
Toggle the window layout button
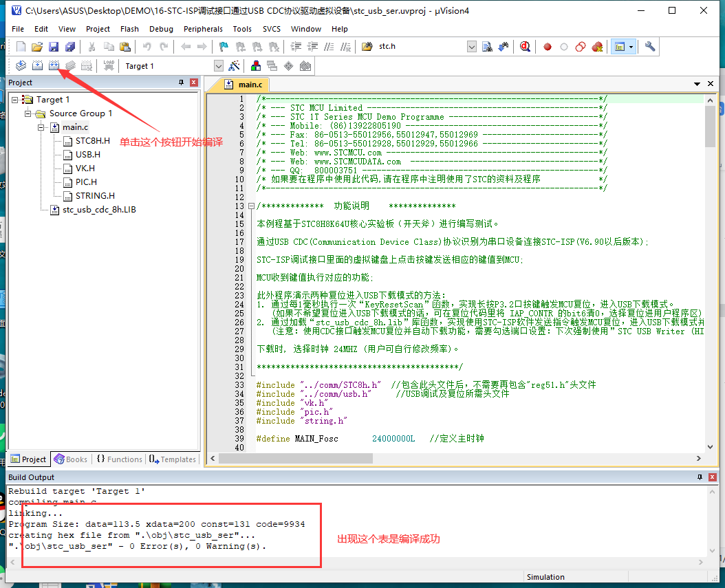(x=620, y=47)
